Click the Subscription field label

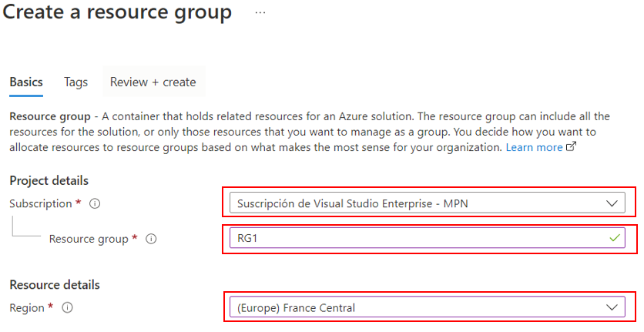42,204
